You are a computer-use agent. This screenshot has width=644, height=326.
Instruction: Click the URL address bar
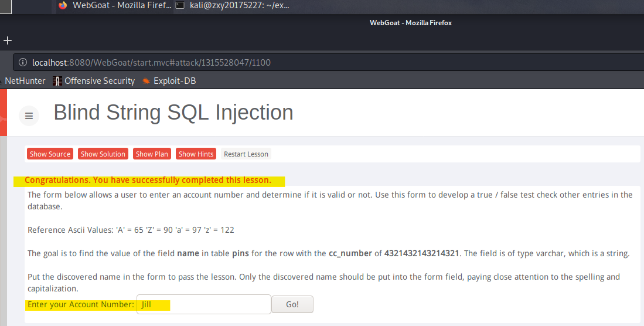(x=329, y=63)
